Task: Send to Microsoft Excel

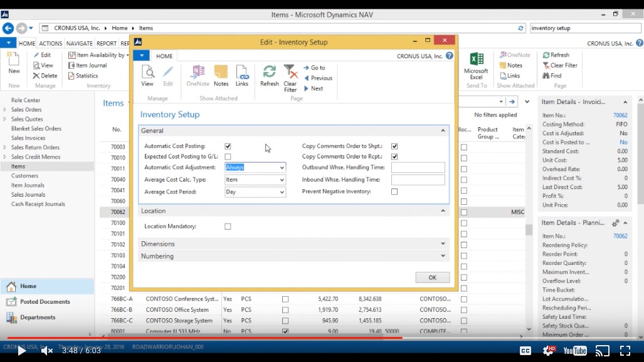Action: pyautogui.click(x=476, y=66)
